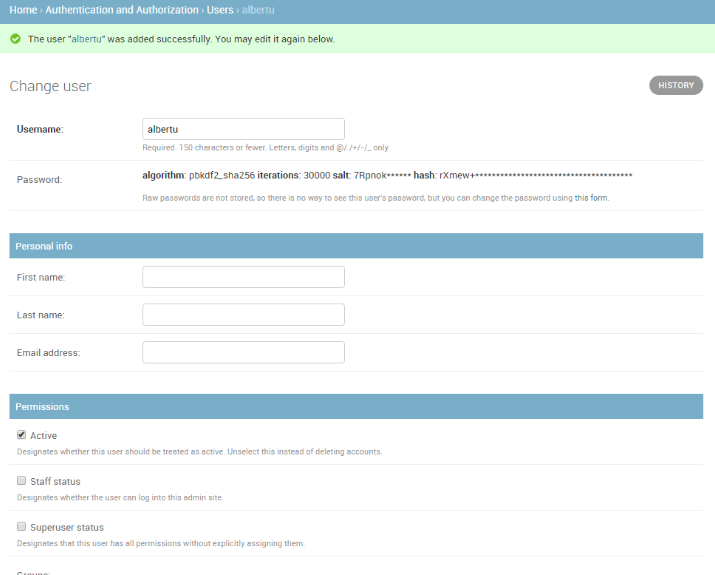Enable the Superuser status checkbox
The width and height of the screenshot is (715, 575).
21,527
